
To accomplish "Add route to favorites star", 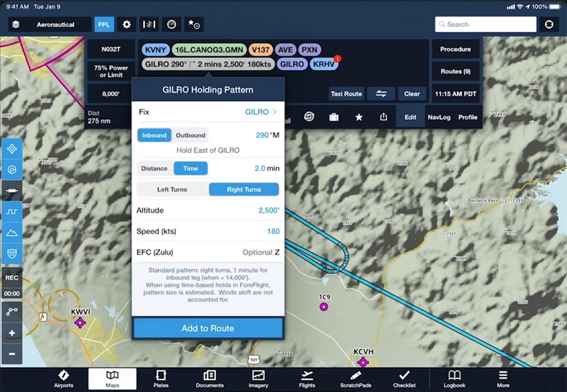I will [x=359, y=117].
